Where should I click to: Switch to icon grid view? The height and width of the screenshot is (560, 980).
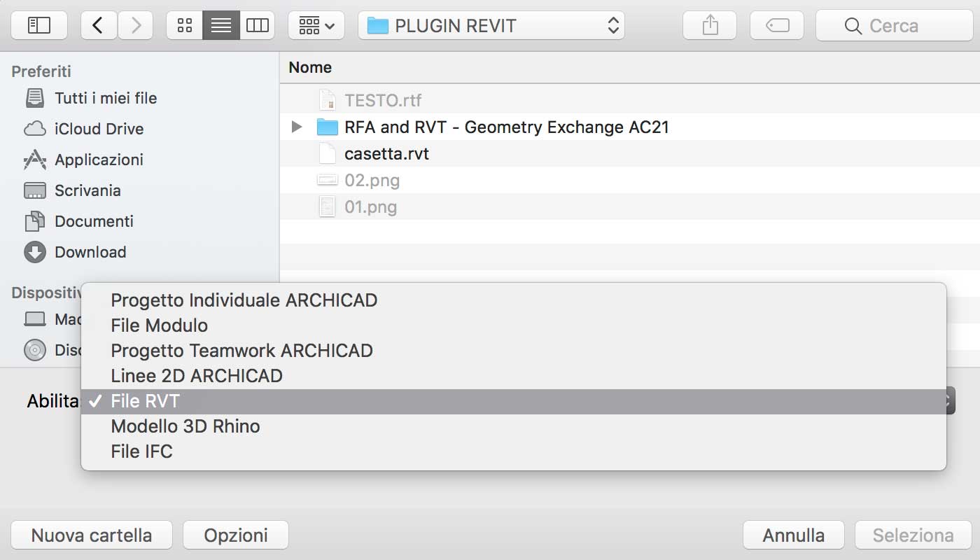[185, 26]
